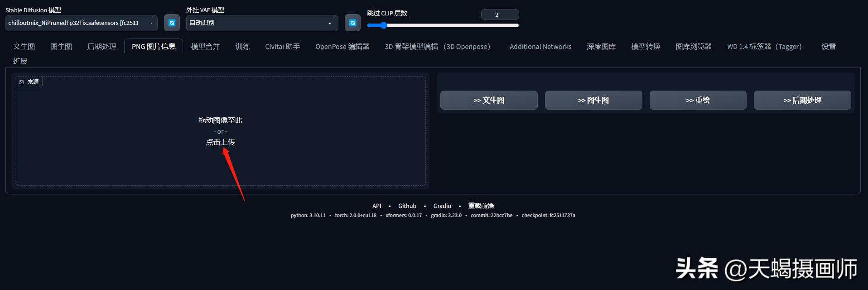Open the 深度图库 tab
This screenshot has width=868, height=290.
[601, 47]
